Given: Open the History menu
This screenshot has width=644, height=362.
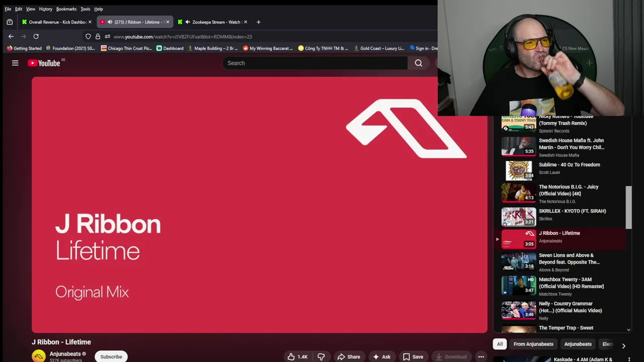Looking at the screenshot, I should (45, 9).
